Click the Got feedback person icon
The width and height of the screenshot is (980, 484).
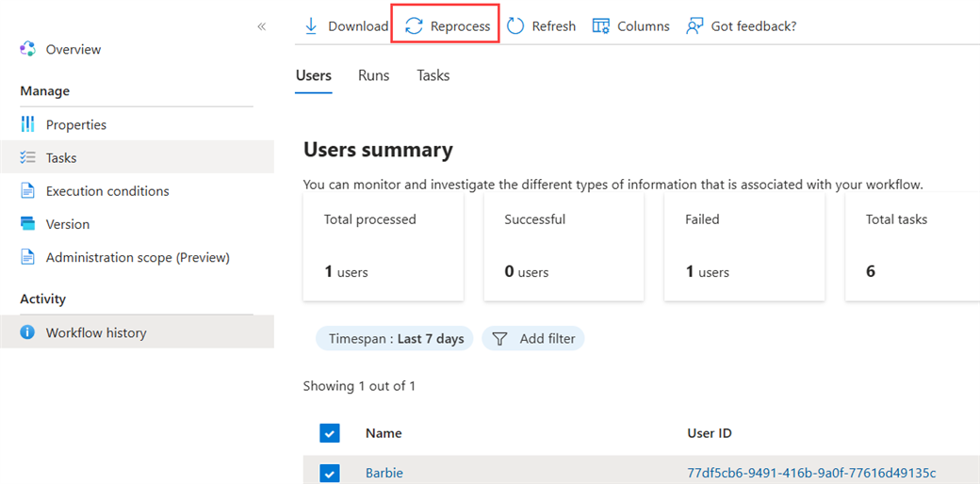pos(694,26)
